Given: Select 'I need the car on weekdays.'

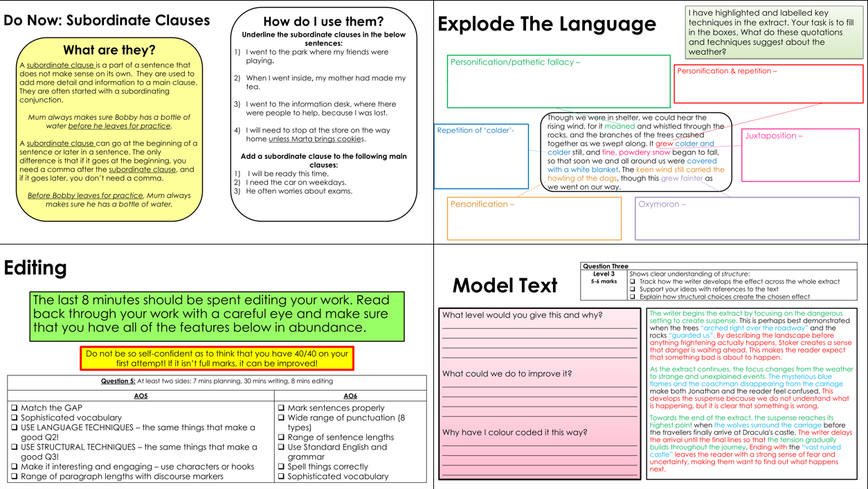Looking at the screenshot, I should pos(296,182).
